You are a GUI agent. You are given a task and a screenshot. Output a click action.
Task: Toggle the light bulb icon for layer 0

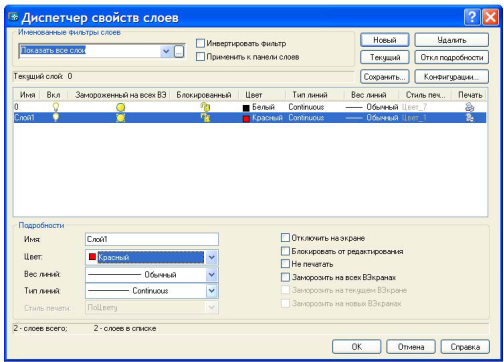click(56, 107)
